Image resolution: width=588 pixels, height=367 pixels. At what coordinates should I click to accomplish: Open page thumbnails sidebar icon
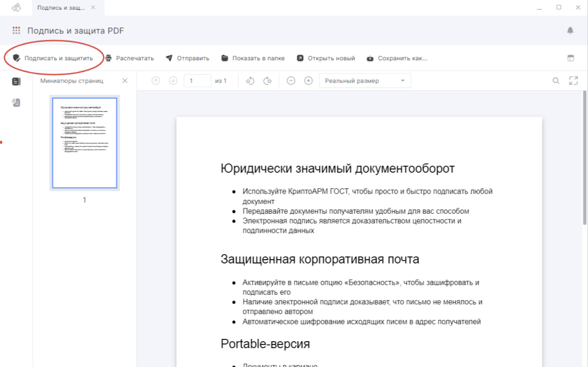[x=16, y=82]
